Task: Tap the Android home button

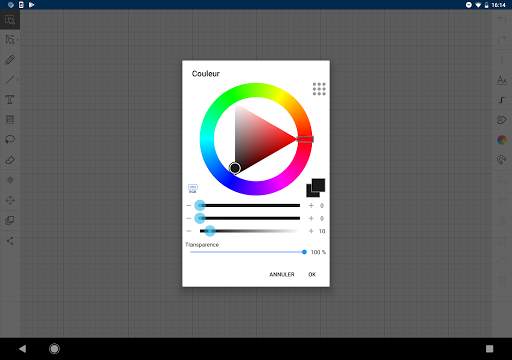Action: click(x=54, y=349)
